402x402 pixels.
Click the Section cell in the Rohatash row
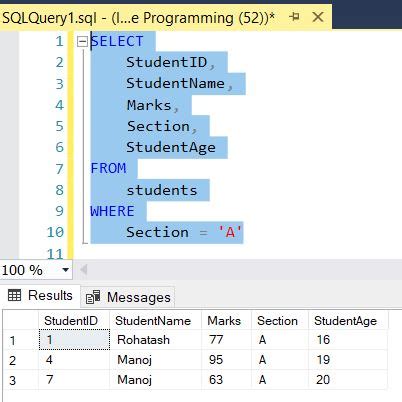pos(280,340)
